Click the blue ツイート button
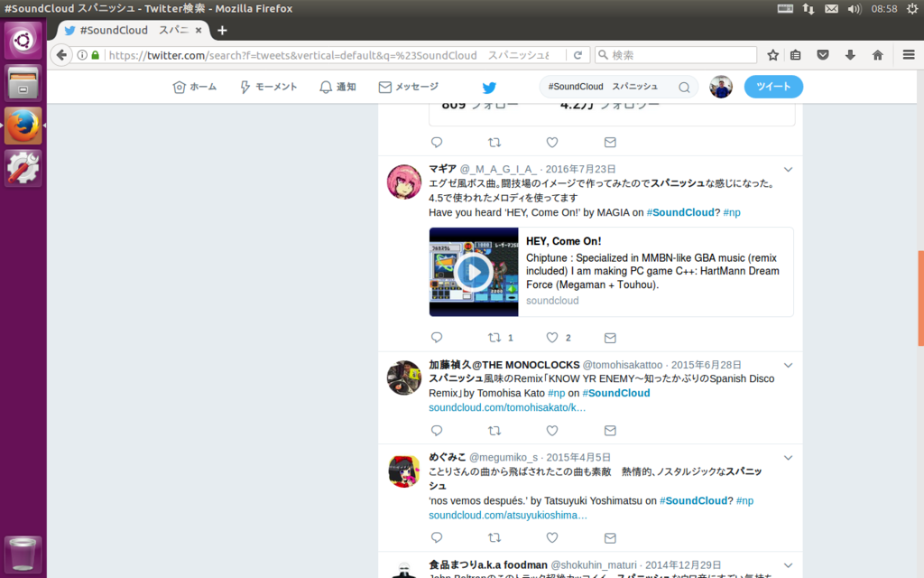Viewport: 924px width, 578px height. [x=773, y=87]
